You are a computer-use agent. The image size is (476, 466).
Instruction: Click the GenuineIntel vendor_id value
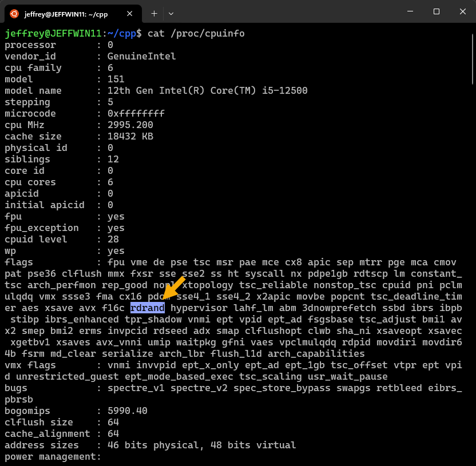pos(141,57)
